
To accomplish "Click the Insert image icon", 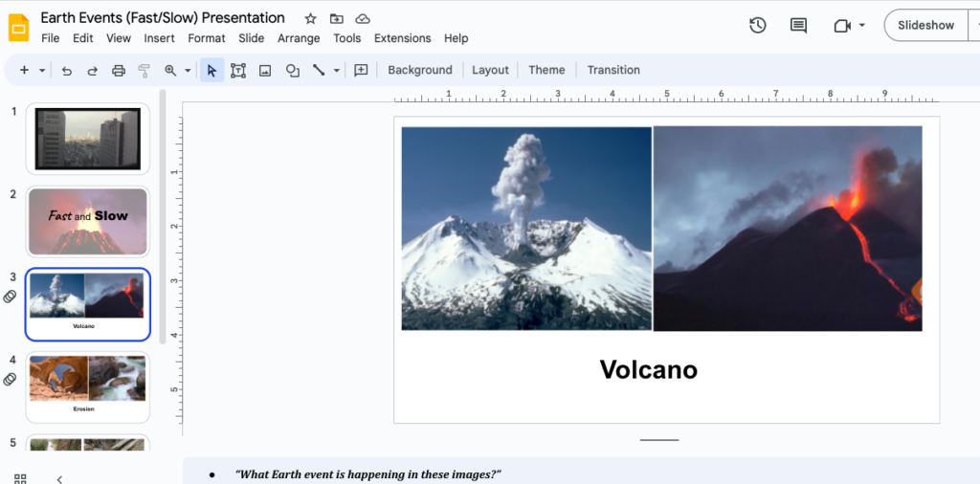I will [x=265, y=71].
